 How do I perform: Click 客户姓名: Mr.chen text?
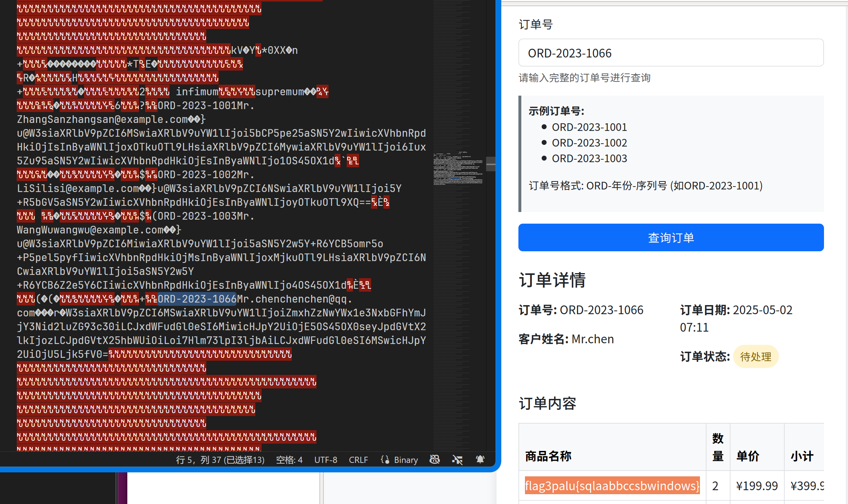566,339
